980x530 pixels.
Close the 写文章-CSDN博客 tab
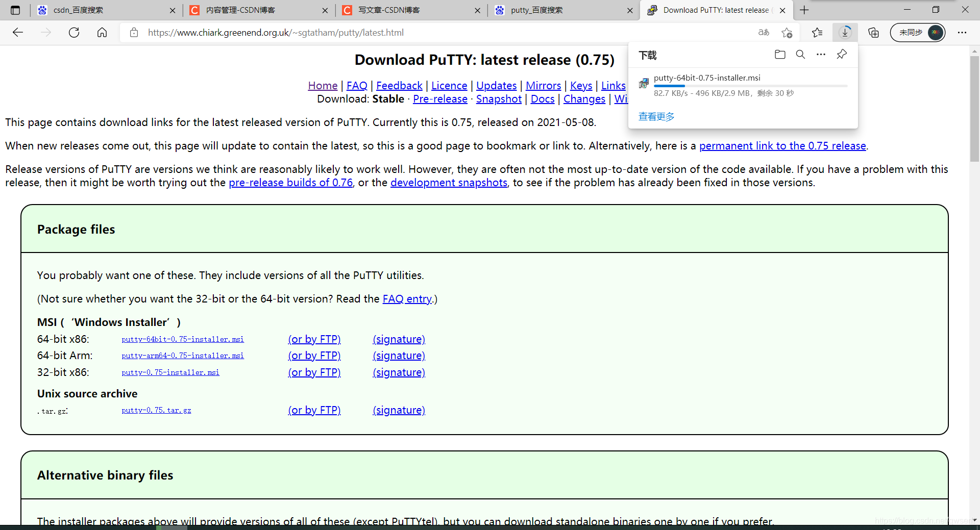[x=477, y=10]
